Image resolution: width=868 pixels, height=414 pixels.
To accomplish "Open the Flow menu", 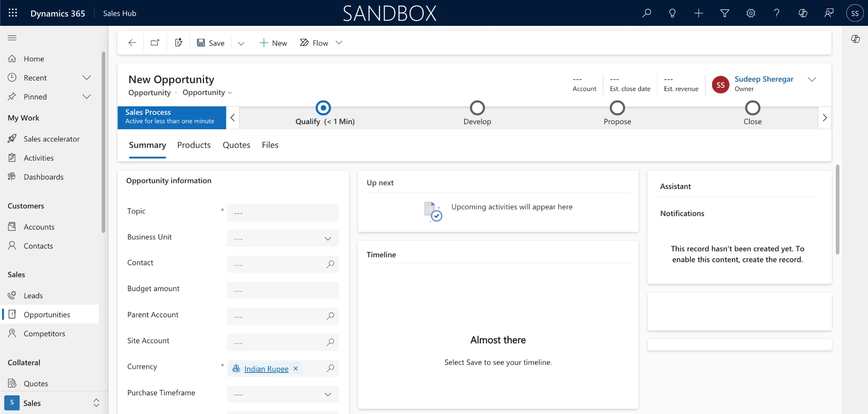I will point(321,43).
